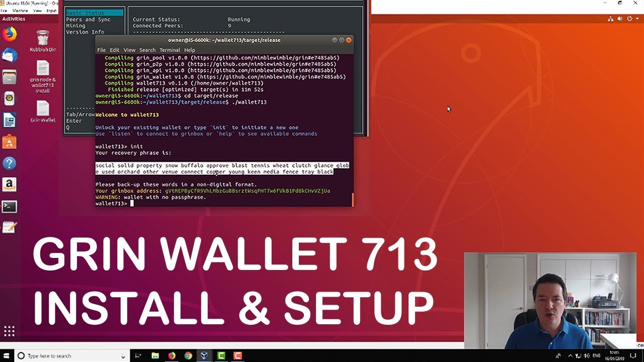Open Chrome from Windows taskbar
This screenshot has height=362, width=644.
point(188,356)
